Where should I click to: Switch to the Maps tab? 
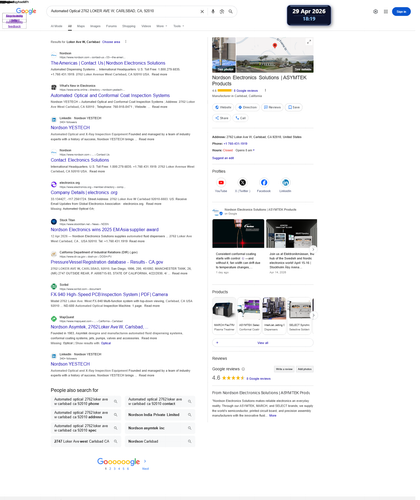point(82,26)
